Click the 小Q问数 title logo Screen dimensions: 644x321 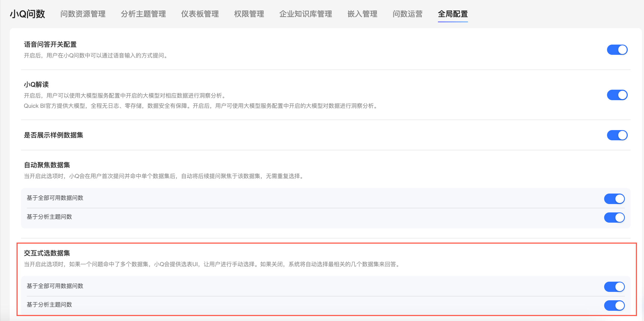tap(28, 14)
